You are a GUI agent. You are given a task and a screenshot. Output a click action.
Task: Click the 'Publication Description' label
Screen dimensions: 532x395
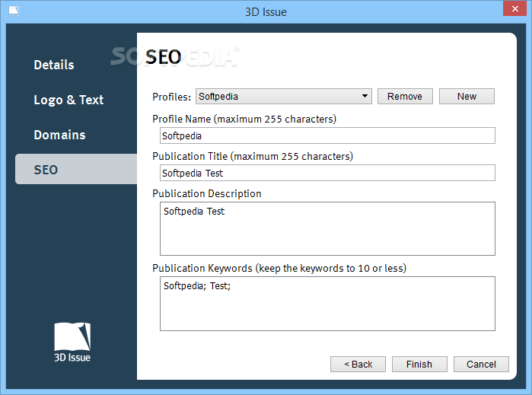pyautogui.click(x=206, y=194)
